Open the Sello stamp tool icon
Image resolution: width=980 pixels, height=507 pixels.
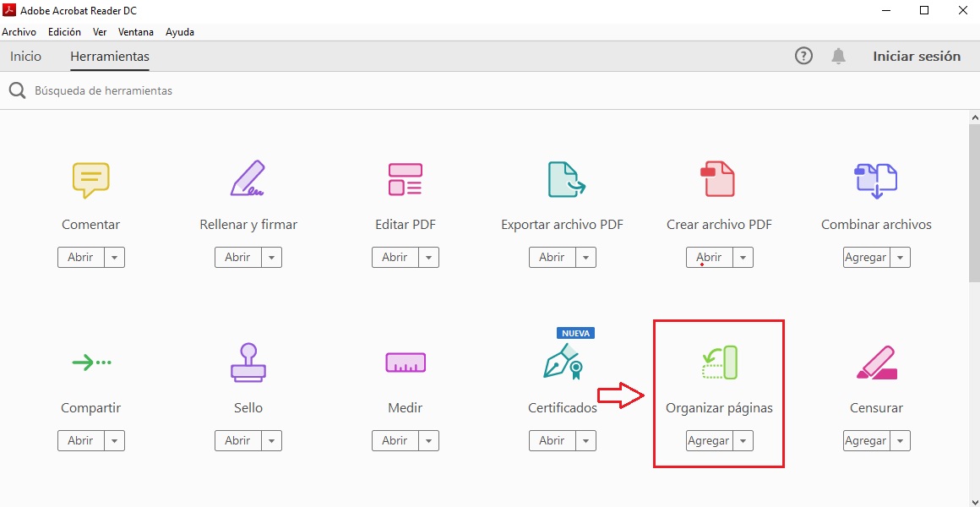pos(248,363)
